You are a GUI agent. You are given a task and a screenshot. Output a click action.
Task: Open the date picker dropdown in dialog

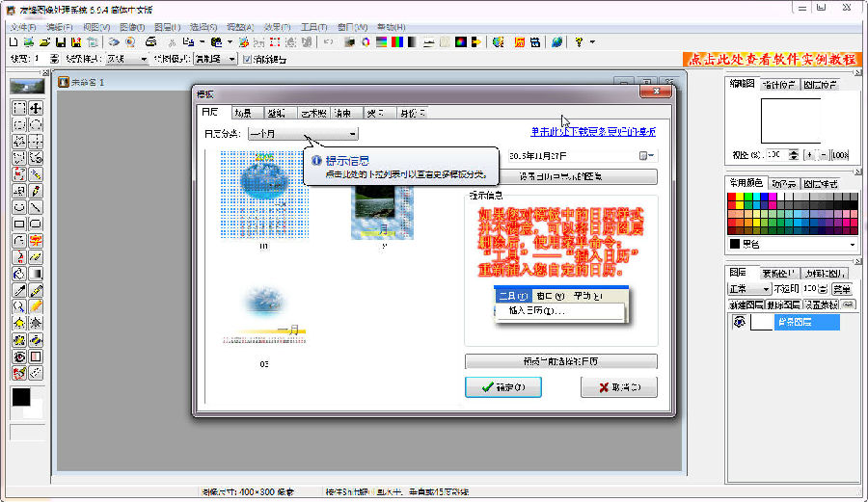(645, 155)
